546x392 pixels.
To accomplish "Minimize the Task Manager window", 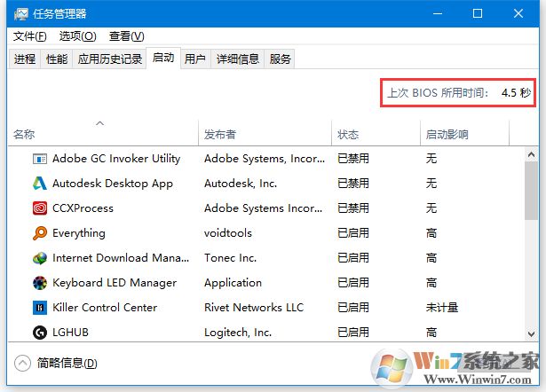I will coord(438,14).
